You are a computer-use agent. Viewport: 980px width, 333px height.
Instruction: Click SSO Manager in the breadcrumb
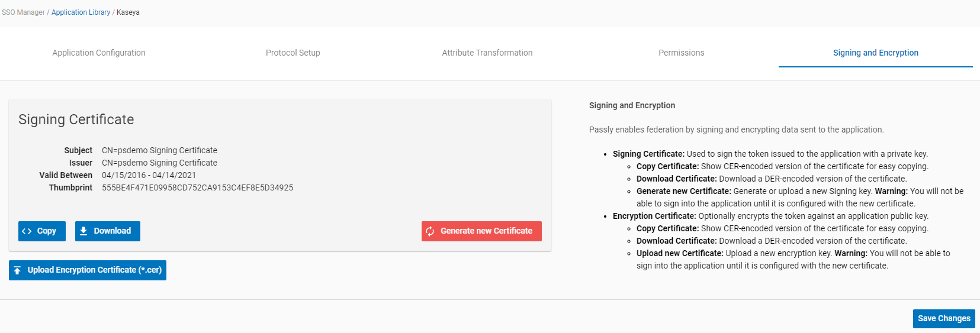[x=23, y=12]
